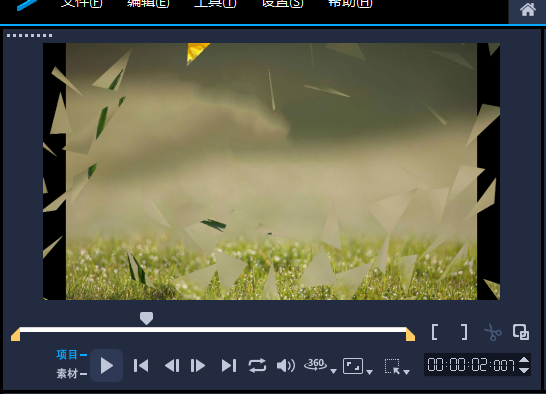Expand the 360 video dropdown arrow
The width and height of the screenshot is (546, 394).
click(333, 372)
